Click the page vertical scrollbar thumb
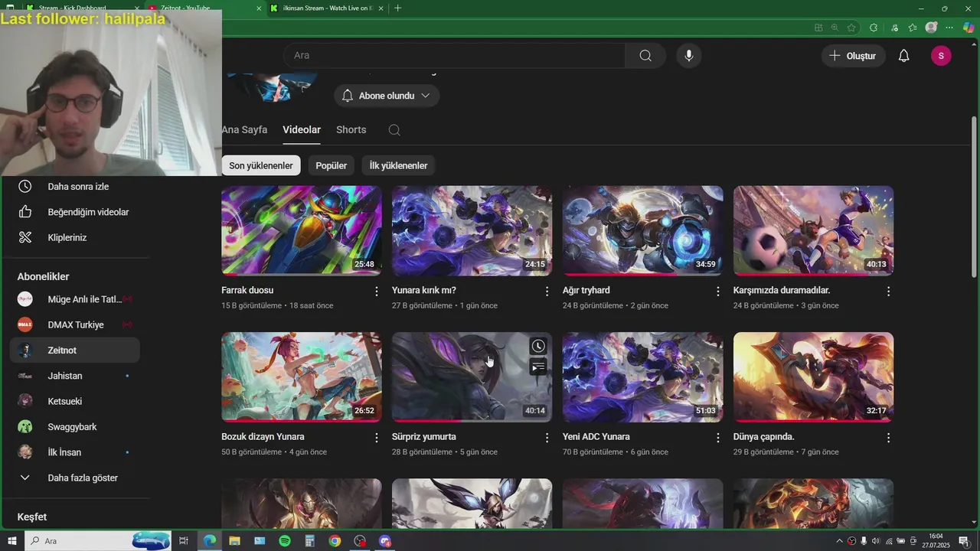Viewport: 980px width, 551px height. click(x=974, y=196)
